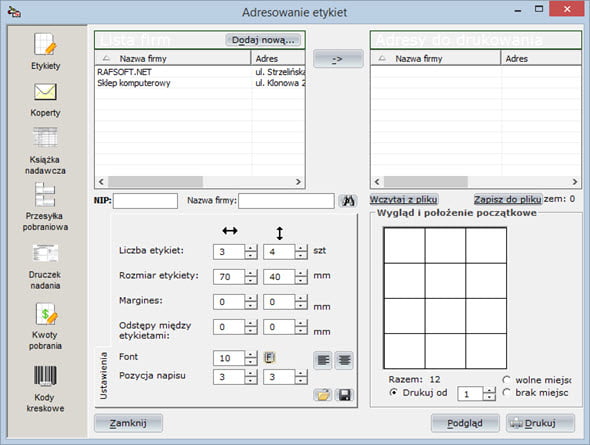
Task: Click vertical Odstępy między etykietami field
Action: point(279,327)
